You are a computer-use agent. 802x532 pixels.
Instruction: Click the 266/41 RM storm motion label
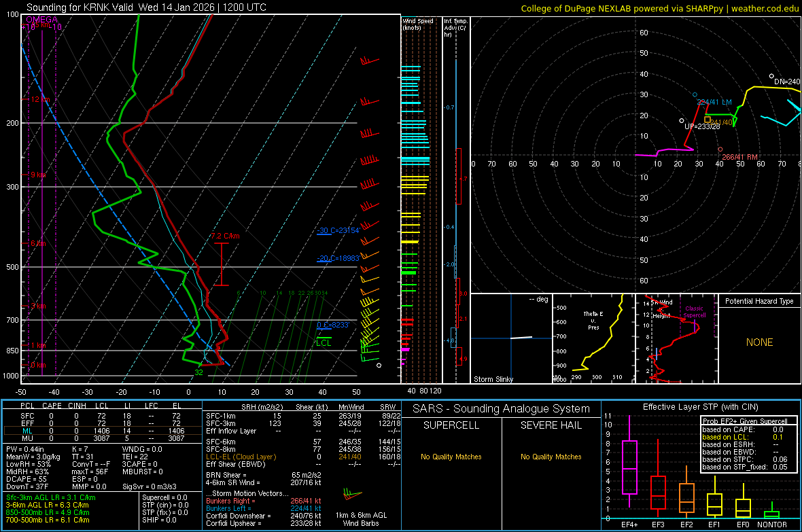click(739, 157)
